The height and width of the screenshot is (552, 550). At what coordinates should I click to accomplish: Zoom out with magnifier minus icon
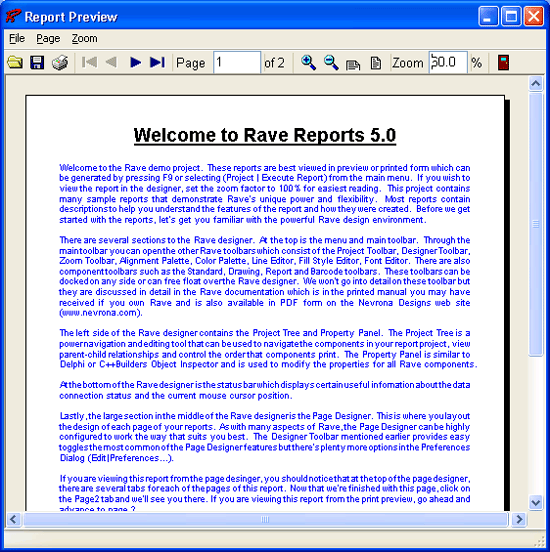click(x=331, y=63)
